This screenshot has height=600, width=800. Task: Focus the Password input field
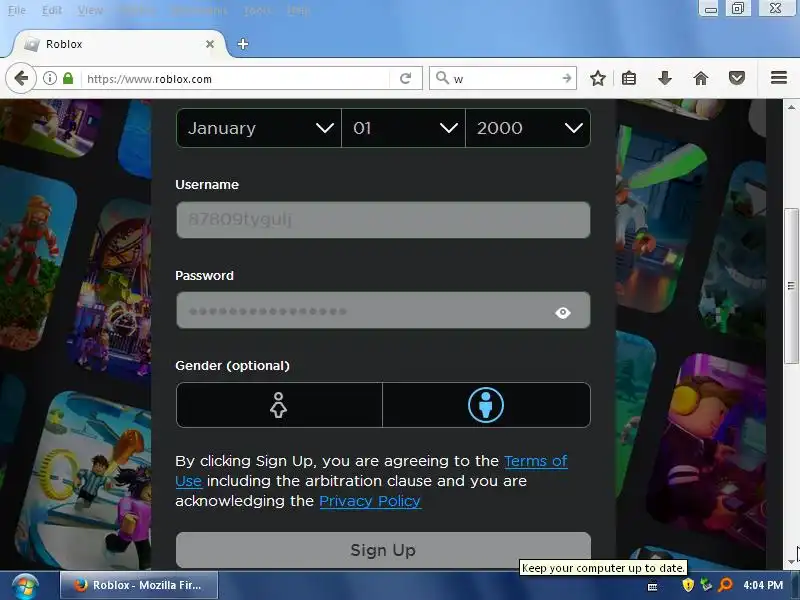pos(383,310)
